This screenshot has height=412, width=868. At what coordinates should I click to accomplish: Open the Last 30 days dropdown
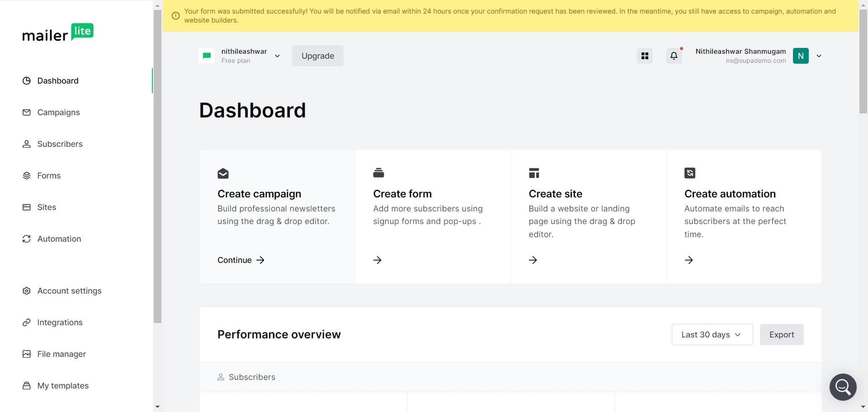point(712,334)
